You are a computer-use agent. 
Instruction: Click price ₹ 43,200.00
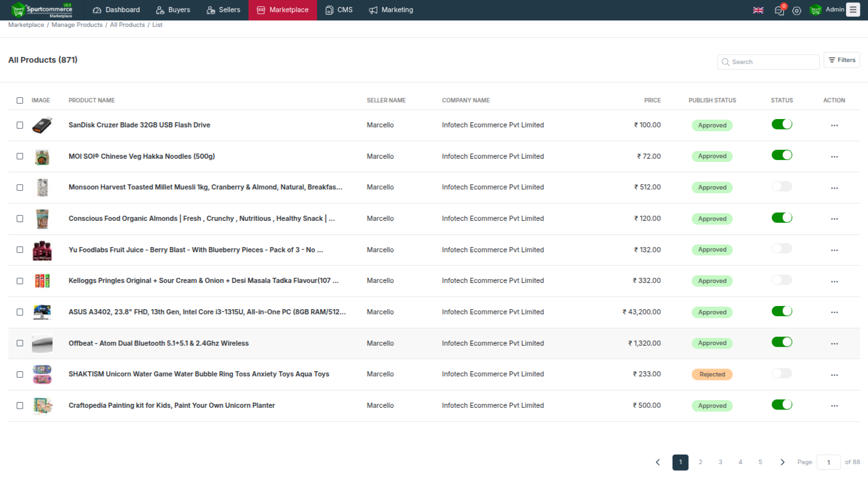(x=642, y=312)
